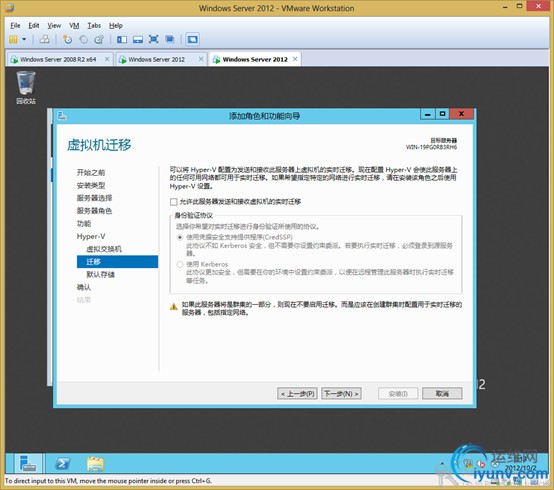Screen dimensions: 554x490
Task: Select the highlighted 迁移 wizard step
Action: click(x=117, y=262)
